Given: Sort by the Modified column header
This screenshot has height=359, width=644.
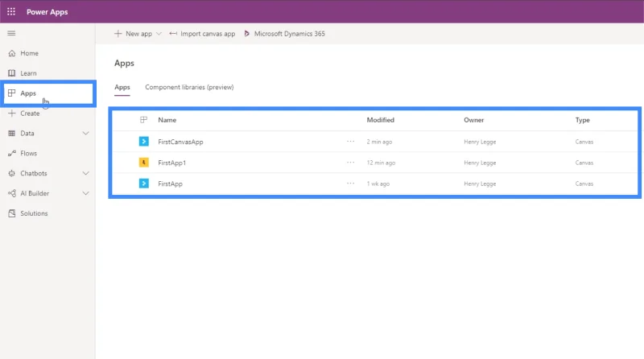Looking at the screenshot, I should (x=380, y=120).
